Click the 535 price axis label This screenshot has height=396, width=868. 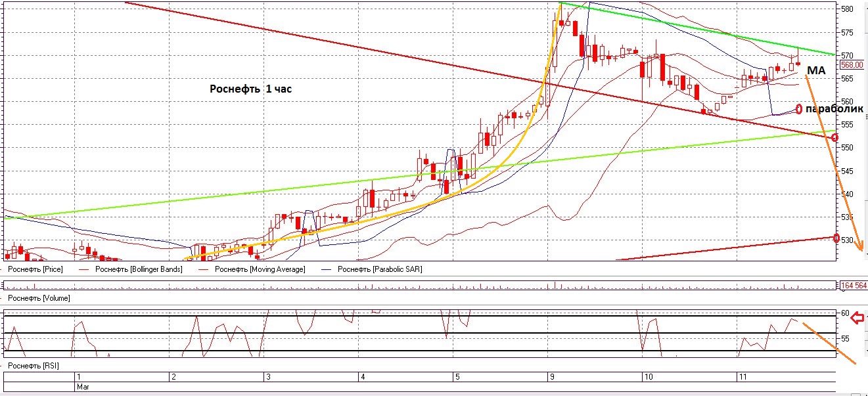847,217
